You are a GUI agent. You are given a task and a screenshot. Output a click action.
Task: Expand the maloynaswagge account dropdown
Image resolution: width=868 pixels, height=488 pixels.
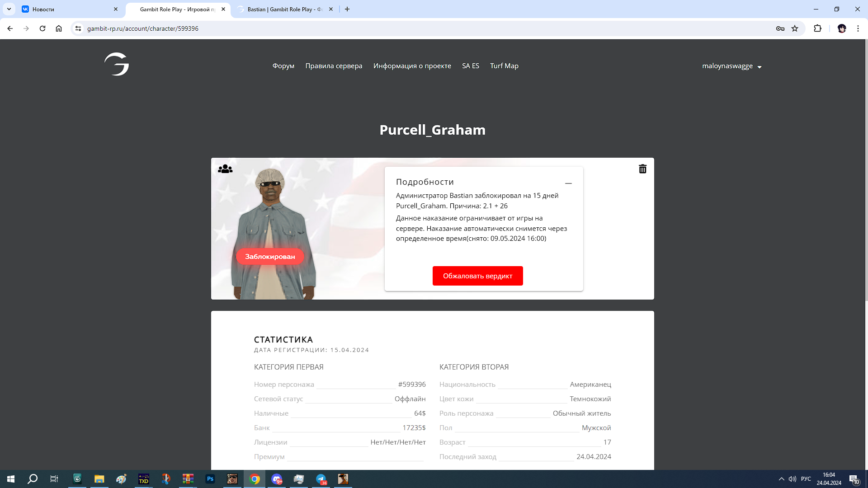731,66
